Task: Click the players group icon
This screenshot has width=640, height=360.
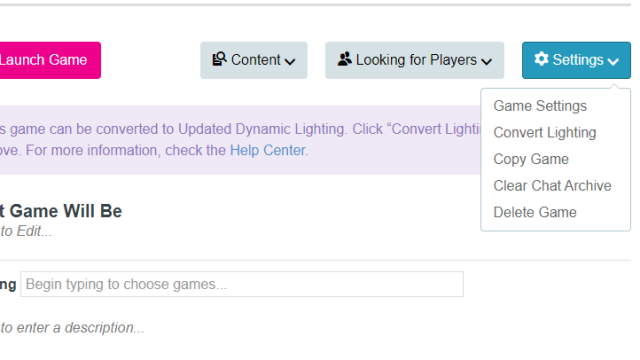Action: [344, 60]
